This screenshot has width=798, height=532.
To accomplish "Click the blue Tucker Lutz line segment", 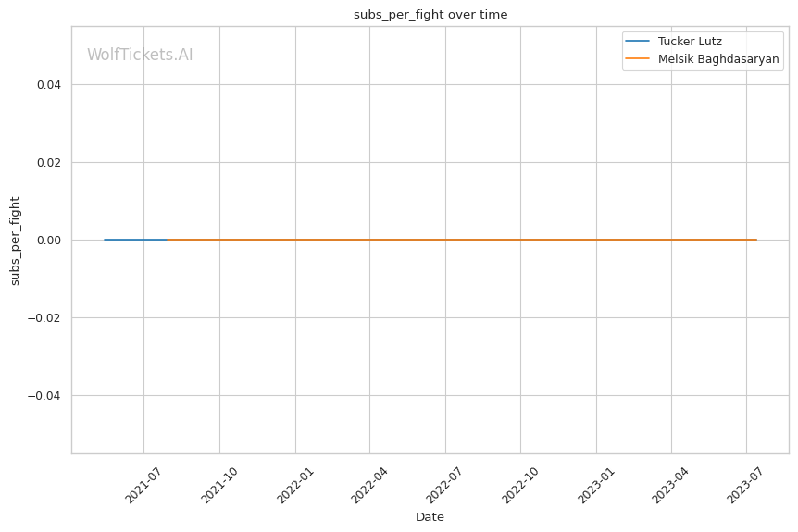I will (x=134, y=240).
